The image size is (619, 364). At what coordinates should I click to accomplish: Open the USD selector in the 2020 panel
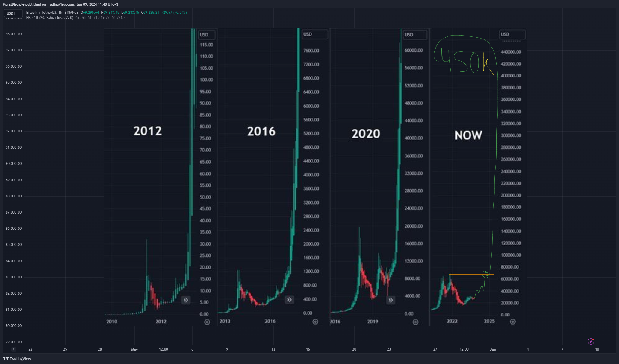click(x=415, y=35)
